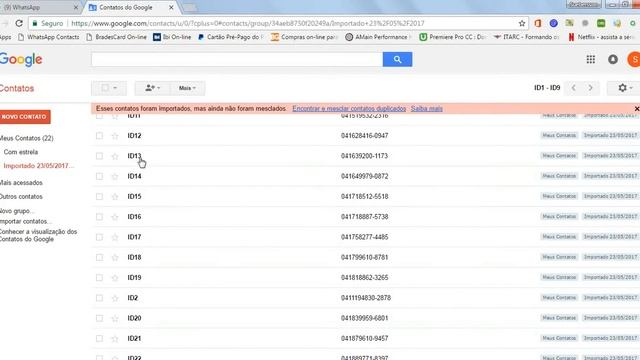Check the box for contact ID15
Screen dimensions: 640x360
(x=99, y=196)
